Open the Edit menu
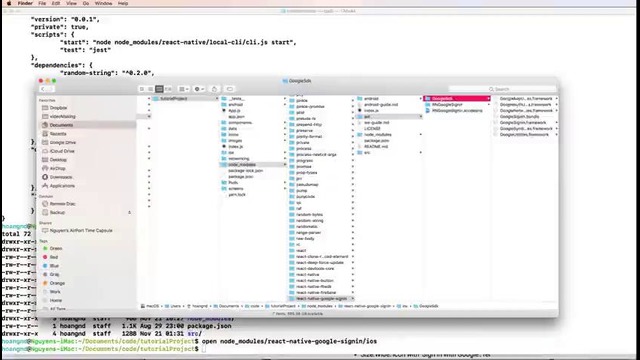The height and width of the screenshot is (360, 640). pos(56,3)
